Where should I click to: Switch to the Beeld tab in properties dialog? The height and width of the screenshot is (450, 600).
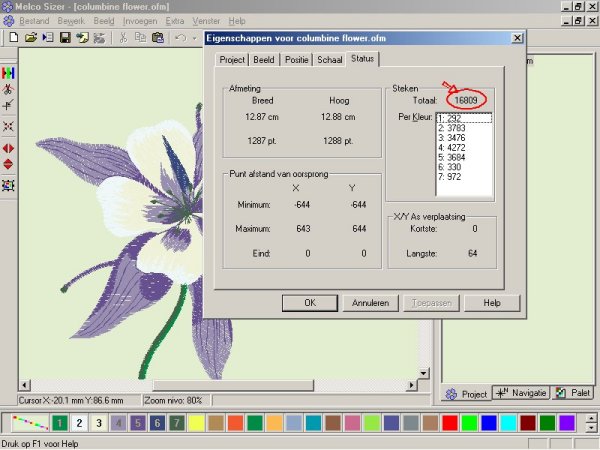tap(264, 60)
